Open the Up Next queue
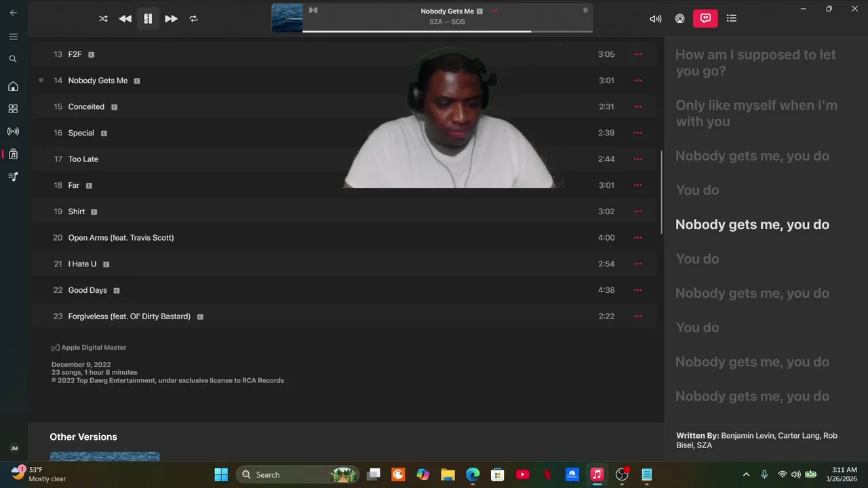868x488 pixels. coord(731,18)
